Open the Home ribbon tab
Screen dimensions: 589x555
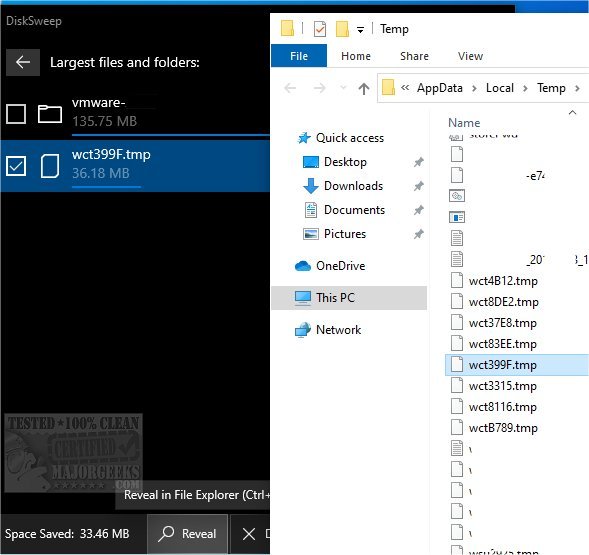tap(356, 56)
